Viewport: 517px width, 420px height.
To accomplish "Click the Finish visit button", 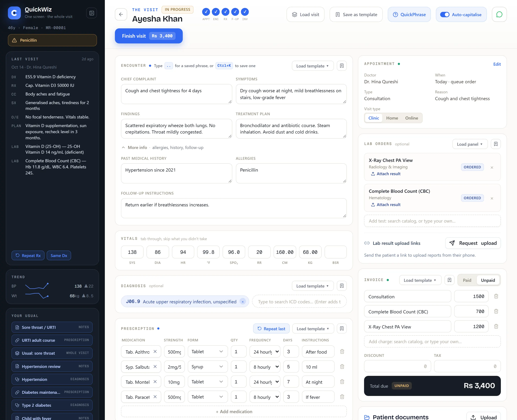I will 148,36.
